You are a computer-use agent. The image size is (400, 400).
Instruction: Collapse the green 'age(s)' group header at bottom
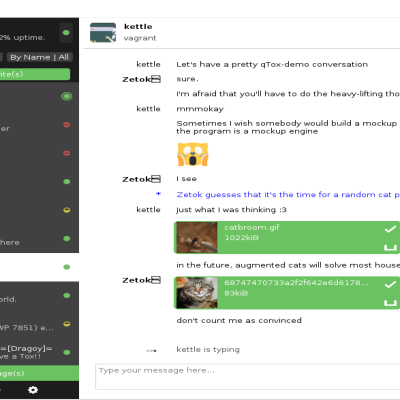[39, 373]
